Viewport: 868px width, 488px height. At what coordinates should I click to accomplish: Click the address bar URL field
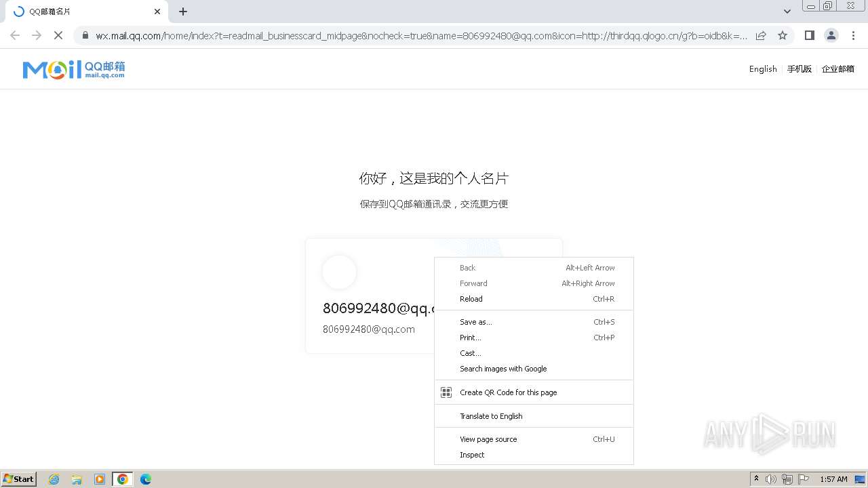(420, 35)
